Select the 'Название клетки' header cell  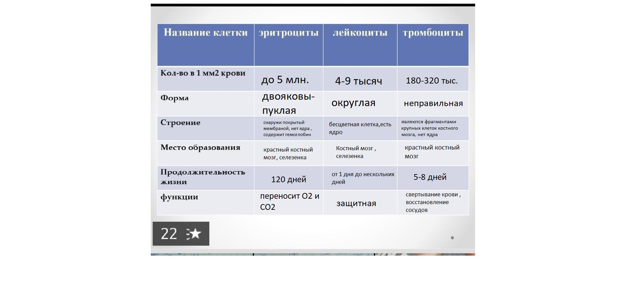pyautogui.click(x=206, y=33)
